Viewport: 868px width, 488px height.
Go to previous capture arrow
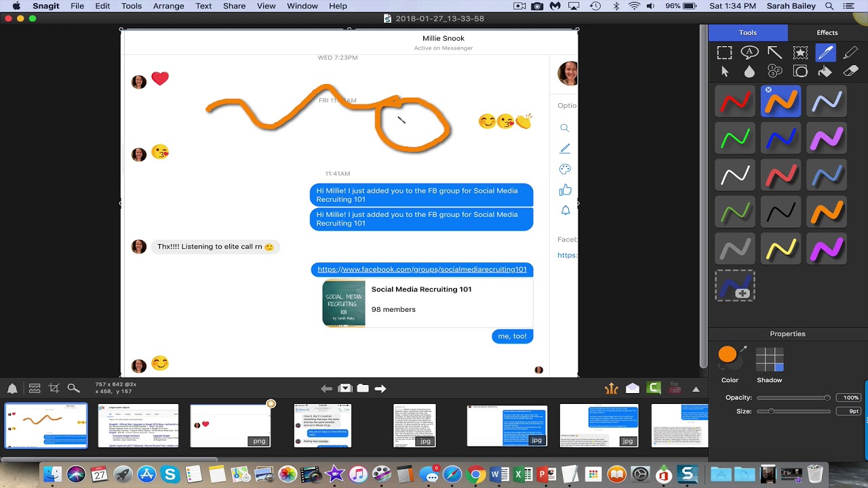[326, 388]
